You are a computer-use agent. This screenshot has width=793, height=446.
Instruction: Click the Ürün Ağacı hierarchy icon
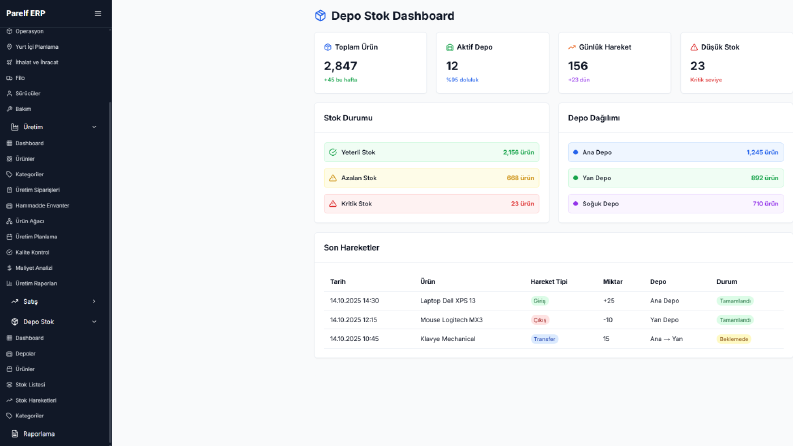point(9,221)
